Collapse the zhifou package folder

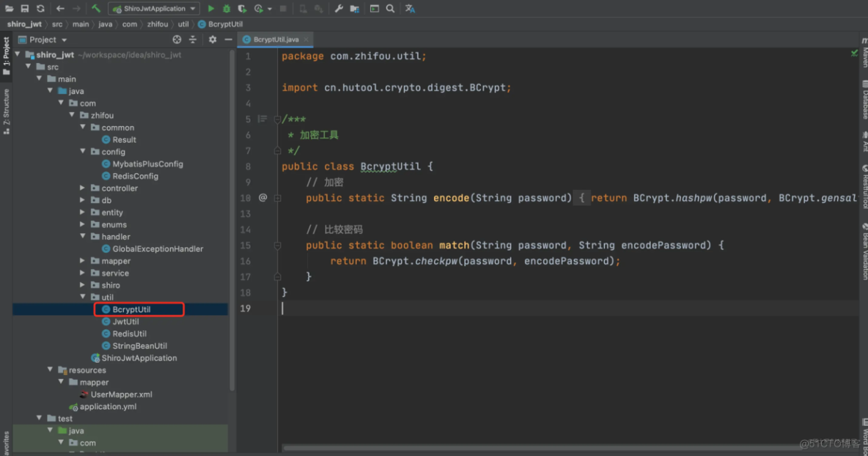pyautogui.click(x=72, y=115)
